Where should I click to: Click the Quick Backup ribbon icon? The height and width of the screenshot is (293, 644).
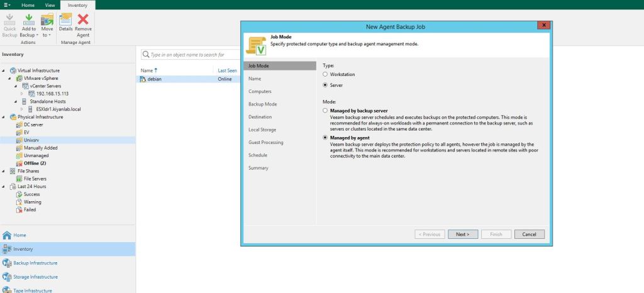pos(9,21)
